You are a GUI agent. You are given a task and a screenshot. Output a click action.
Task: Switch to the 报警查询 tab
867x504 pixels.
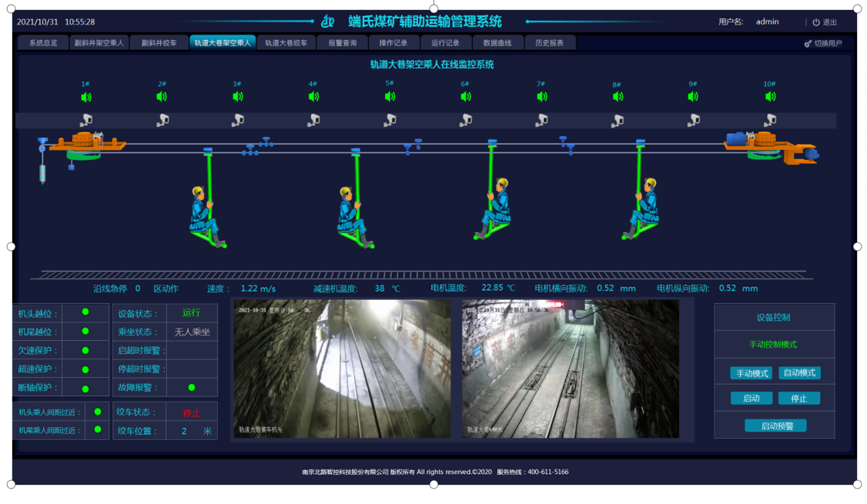click(342, 43)
